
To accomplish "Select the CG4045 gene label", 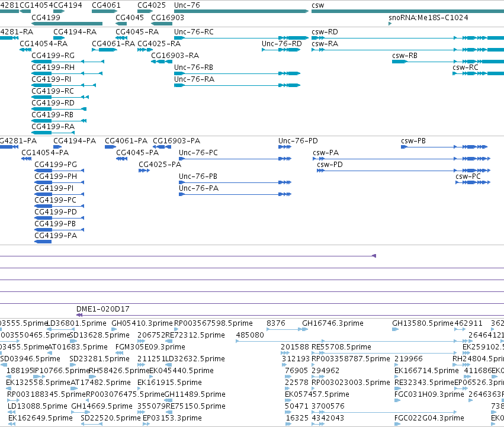I will 130,18.
